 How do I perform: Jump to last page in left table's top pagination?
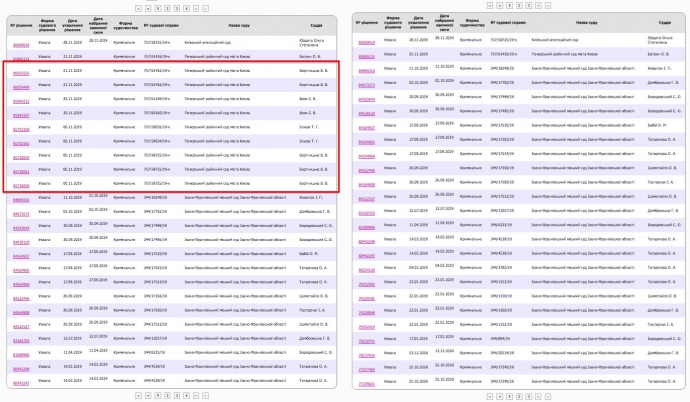click(205, 7)
